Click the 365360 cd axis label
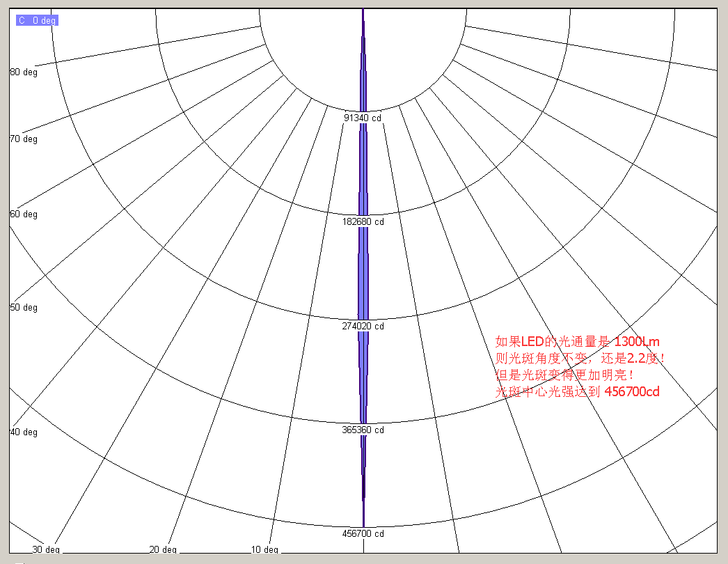The height and width of the screenshot is (564, 728). click(362, 430)
